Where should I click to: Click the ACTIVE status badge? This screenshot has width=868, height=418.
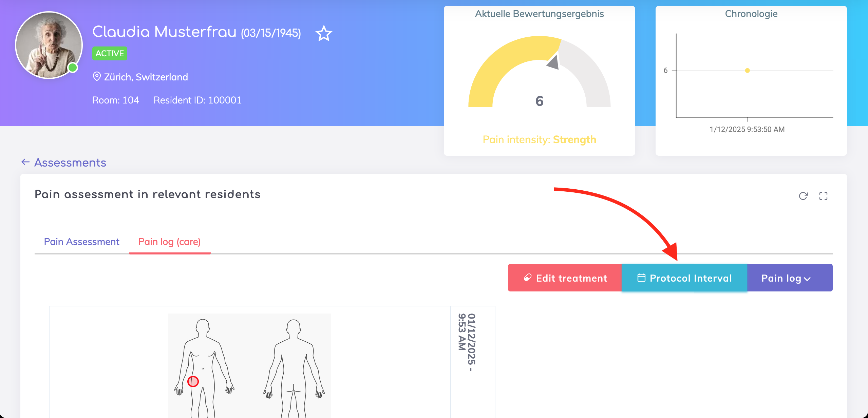[x=110, y=53]
